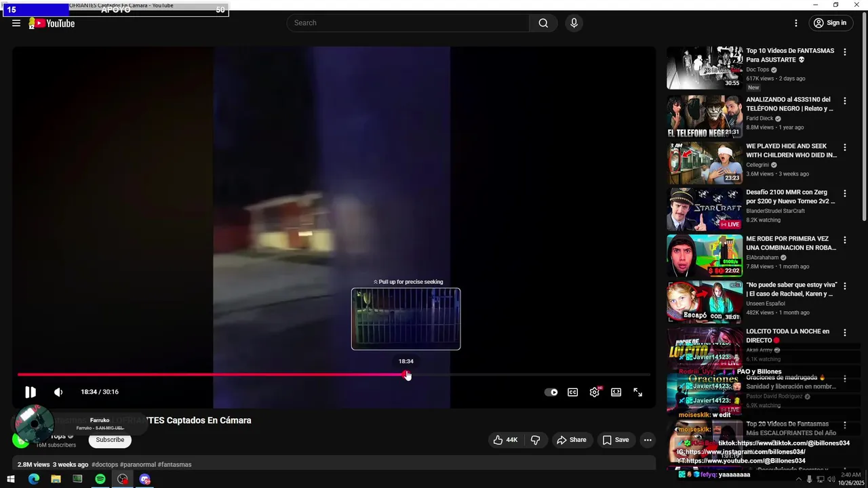Screen dimensions: 868x488
Task: Click Cellegrini channel name
Action: tap(757, 165)
